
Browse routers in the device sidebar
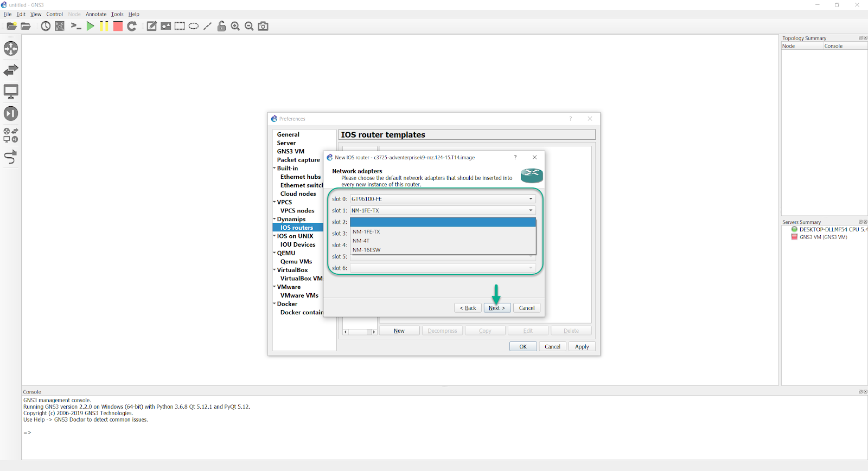11,49
